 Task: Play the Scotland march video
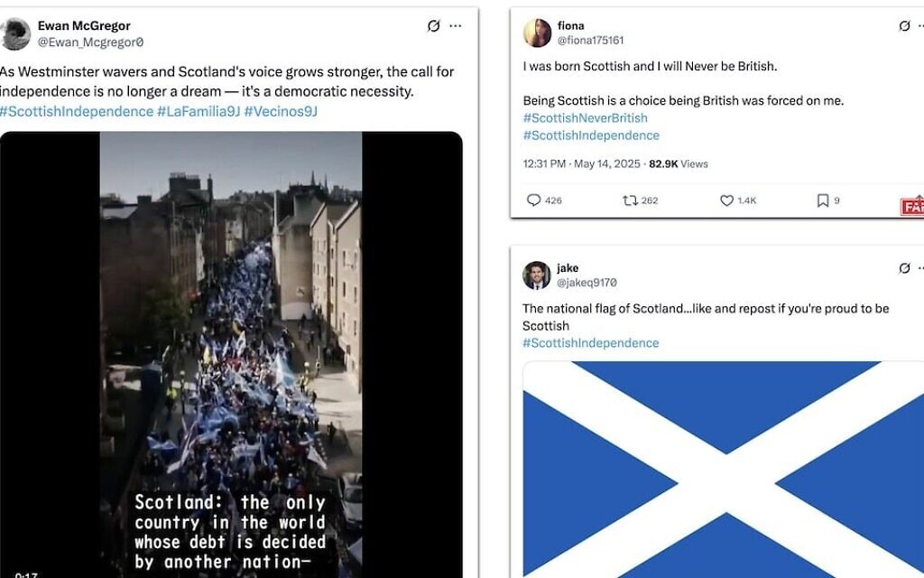tap(231, 354)
